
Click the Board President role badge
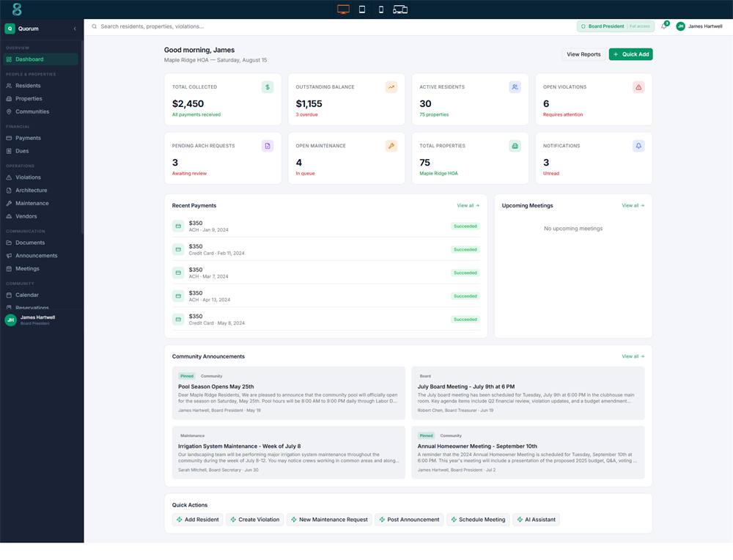(x=615, y=26)
